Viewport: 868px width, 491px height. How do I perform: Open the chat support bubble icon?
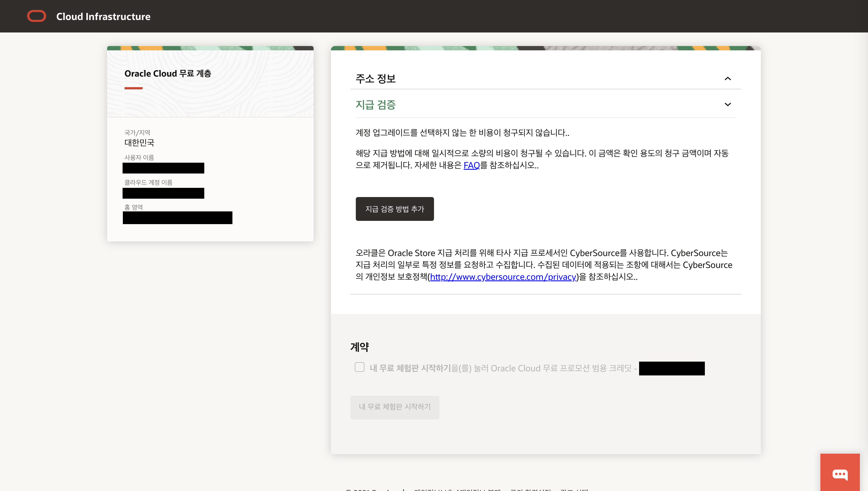(840, 474)
